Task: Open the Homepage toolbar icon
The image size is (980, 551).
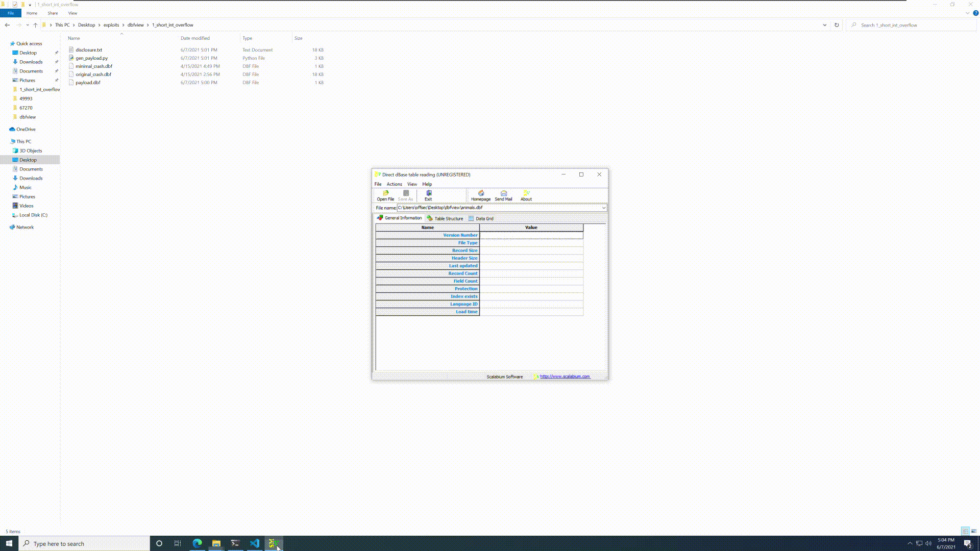Action: (x=480, y=195)
